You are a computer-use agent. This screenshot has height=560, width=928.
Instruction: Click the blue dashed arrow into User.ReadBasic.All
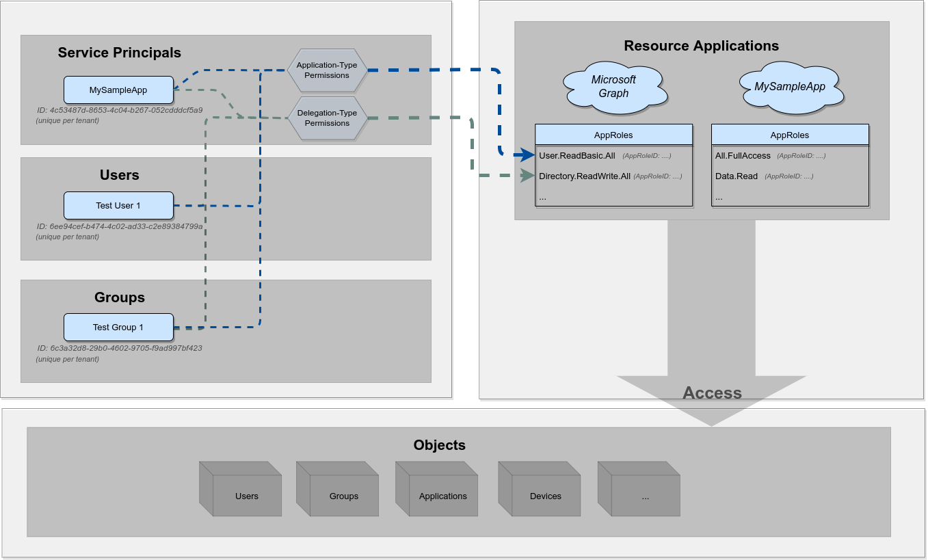pyautogui.click(x=527, y=155)
